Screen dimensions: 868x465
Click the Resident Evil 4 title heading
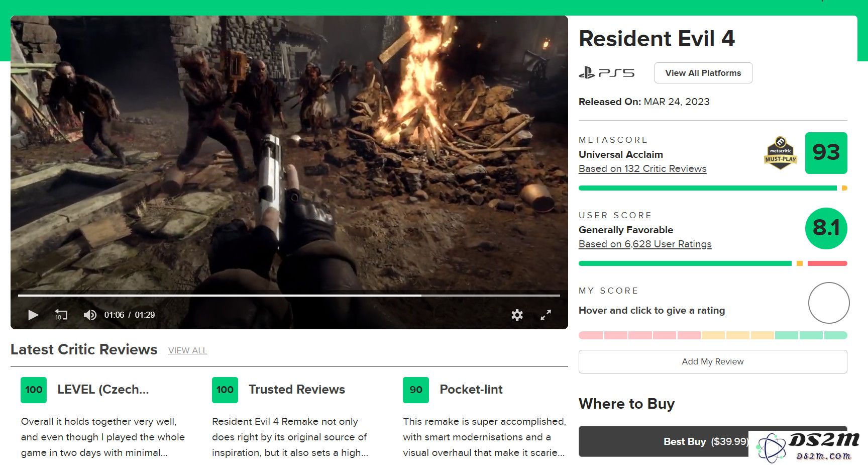click(657, 39)
